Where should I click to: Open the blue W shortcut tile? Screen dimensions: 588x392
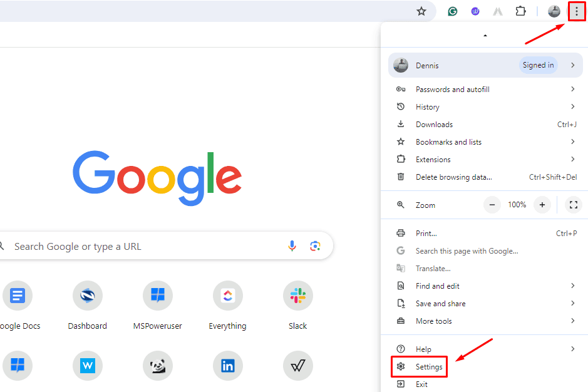(88, 365)
